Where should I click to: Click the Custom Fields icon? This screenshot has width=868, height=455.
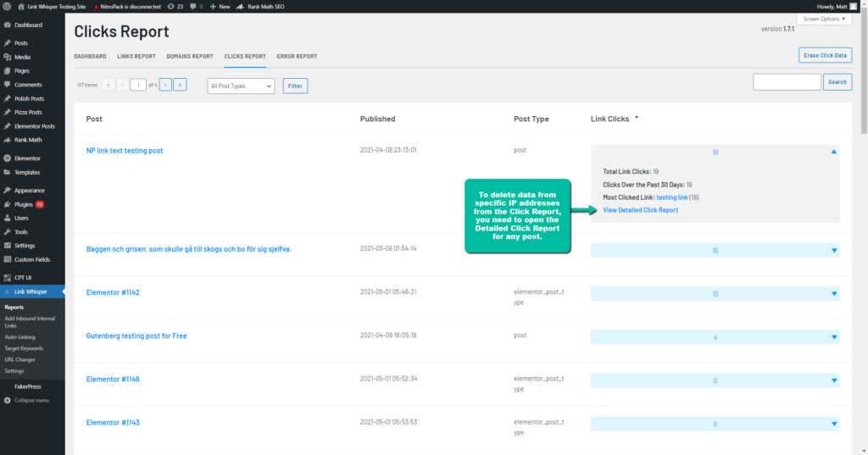(7, 259)
